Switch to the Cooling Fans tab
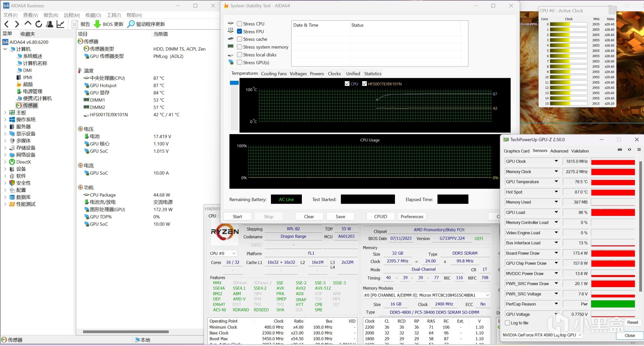 click(x=274, y=74)
